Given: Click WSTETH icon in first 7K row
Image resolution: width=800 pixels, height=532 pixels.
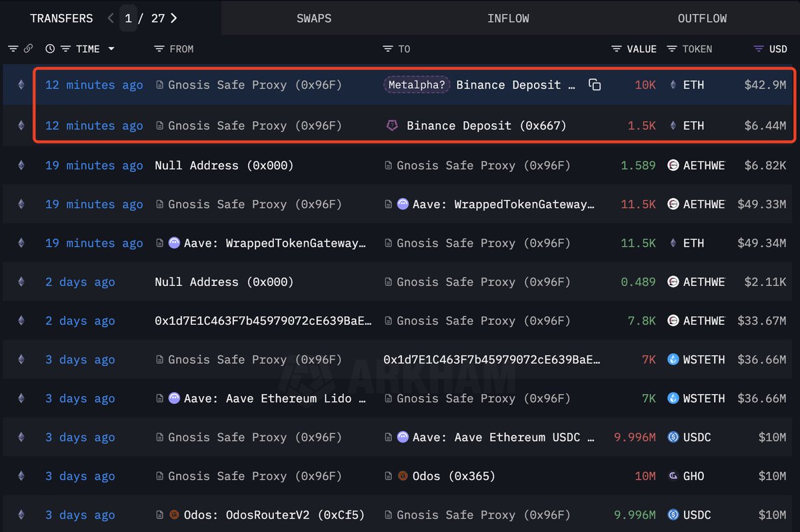Looking at the screenshot, I should (x=673, y=359).
